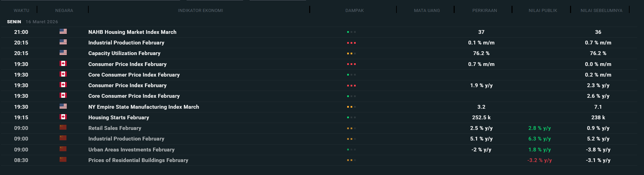Click green impact dots in Core CPI 2.6 % y/y row
Viewport: 644px width, 175px height.
tap(351, 96)
